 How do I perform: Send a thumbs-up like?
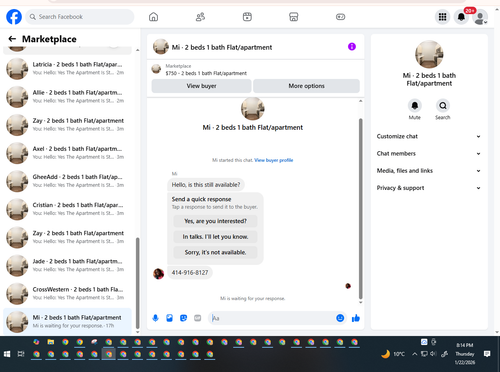tap(356, 318)
